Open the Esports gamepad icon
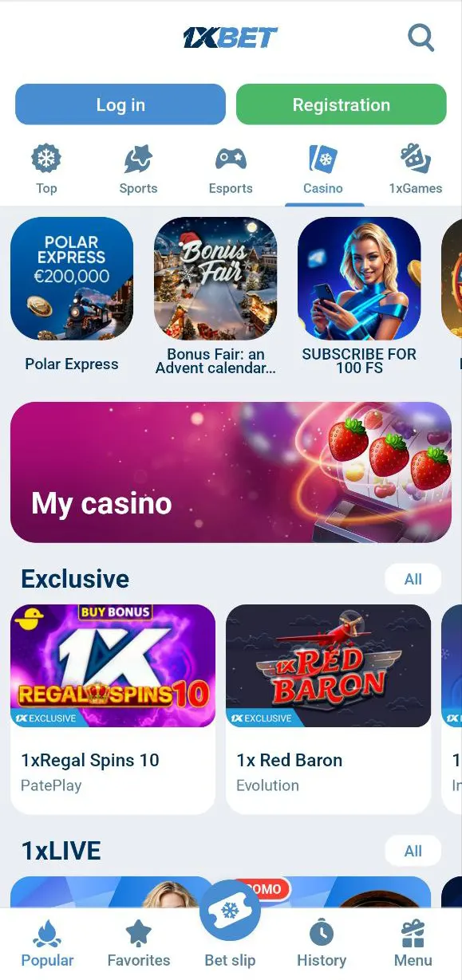This screenshot has height=980, width=462. [231, 159]
